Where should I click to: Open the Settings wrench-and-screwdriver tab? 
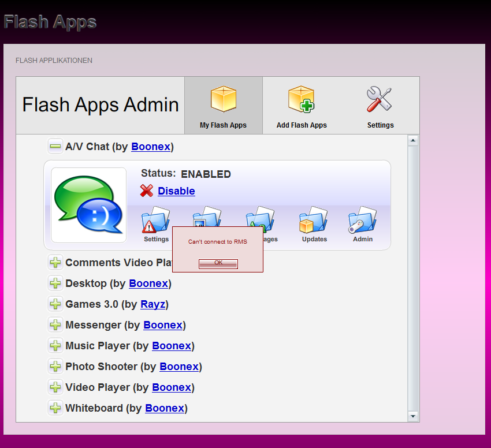380,106
